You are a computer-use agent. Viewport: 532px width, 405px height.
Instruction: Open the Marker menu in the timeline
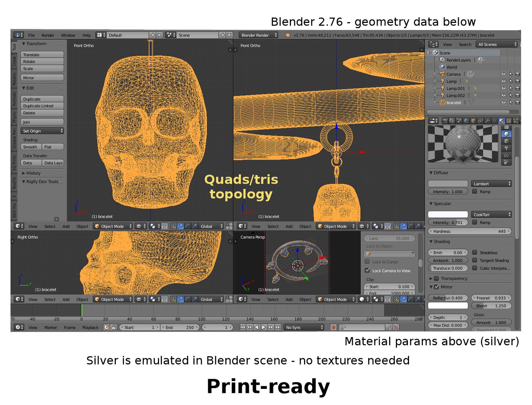point(51,327)
